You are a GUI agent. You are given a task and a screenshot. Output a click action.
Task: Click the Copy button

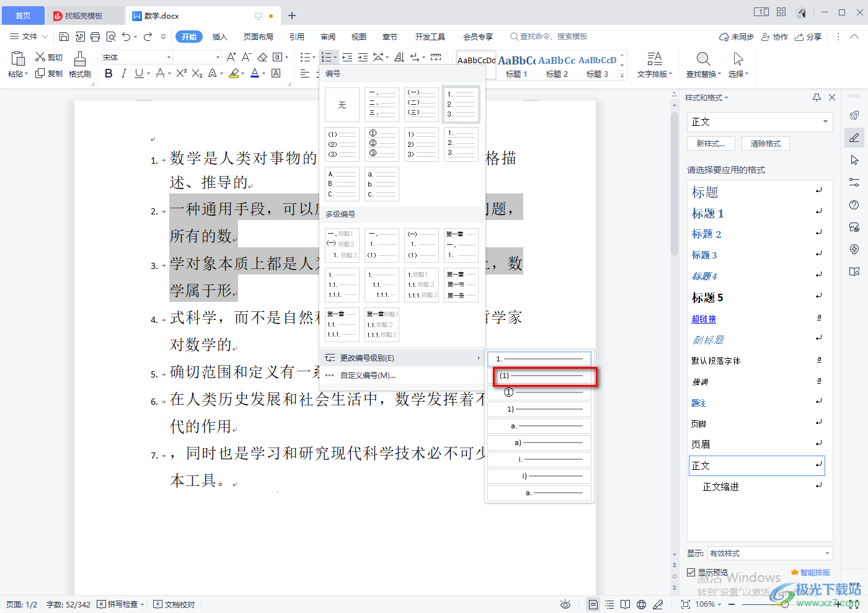(48, 73)
